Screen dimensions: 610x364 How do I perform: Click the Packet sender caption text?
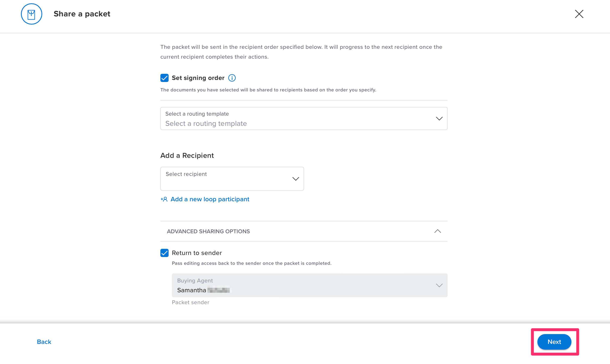pos(191,302)
